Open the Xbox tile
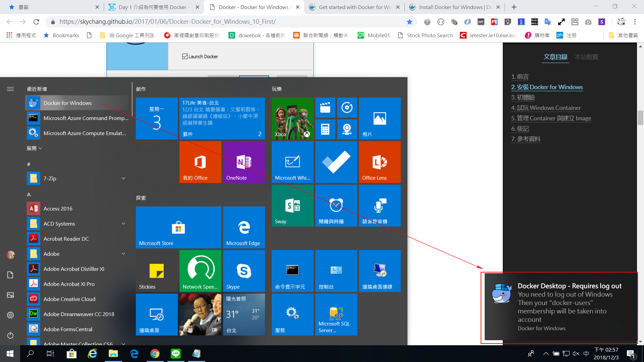The height and width of the screenshot is (362, 644). click(292, 118)
